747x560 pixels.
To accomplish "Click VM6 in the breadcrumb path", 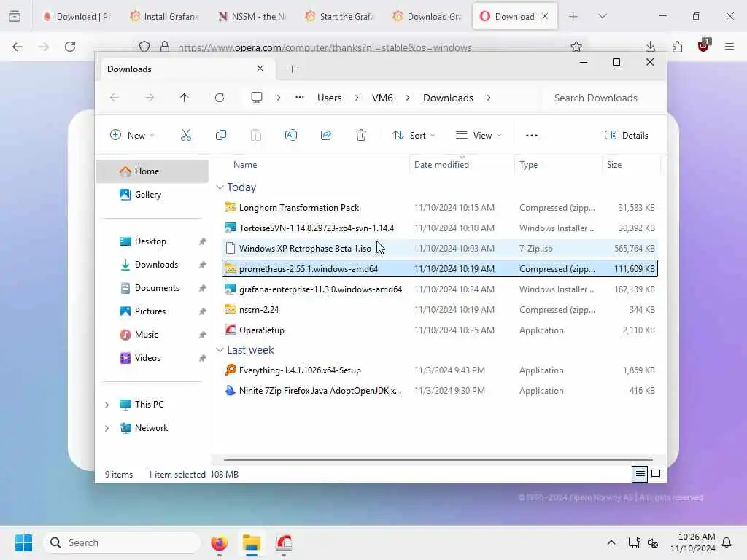I will (382, 98).
